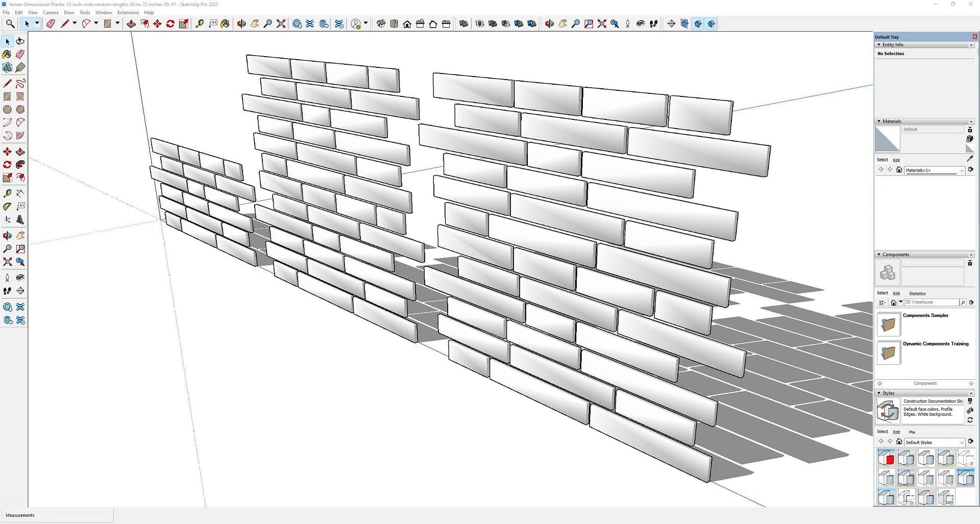Pick the Paint Bucket tool in left toolbar
Screen dimensions: 980x524
coord(7,54)
